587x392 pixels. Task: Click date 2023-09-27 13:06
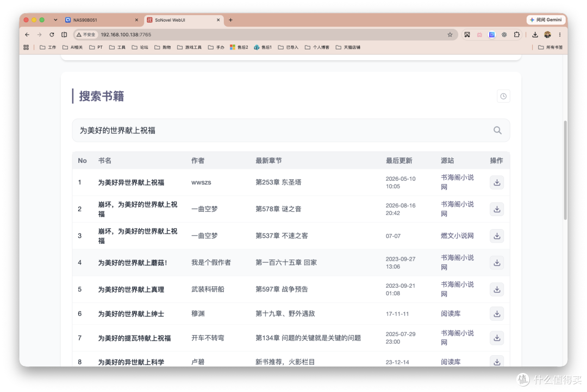coord(400,263)
